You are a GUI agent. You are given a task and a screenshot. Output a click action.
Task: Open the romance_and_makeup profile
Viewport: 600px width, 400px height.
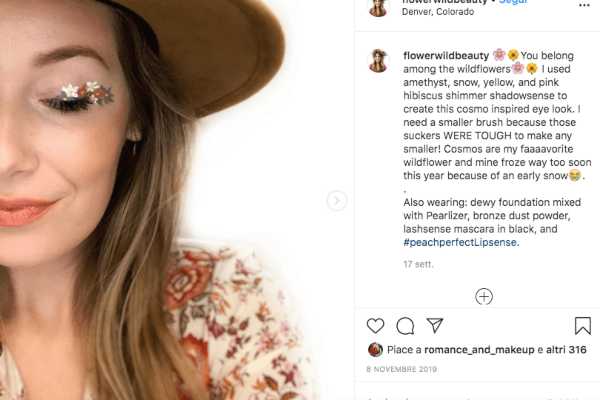[472, 350]
